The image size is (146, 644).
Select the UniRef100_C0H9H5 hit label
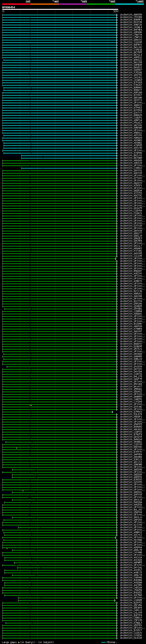pyautogui.click(x=131, y=600)
